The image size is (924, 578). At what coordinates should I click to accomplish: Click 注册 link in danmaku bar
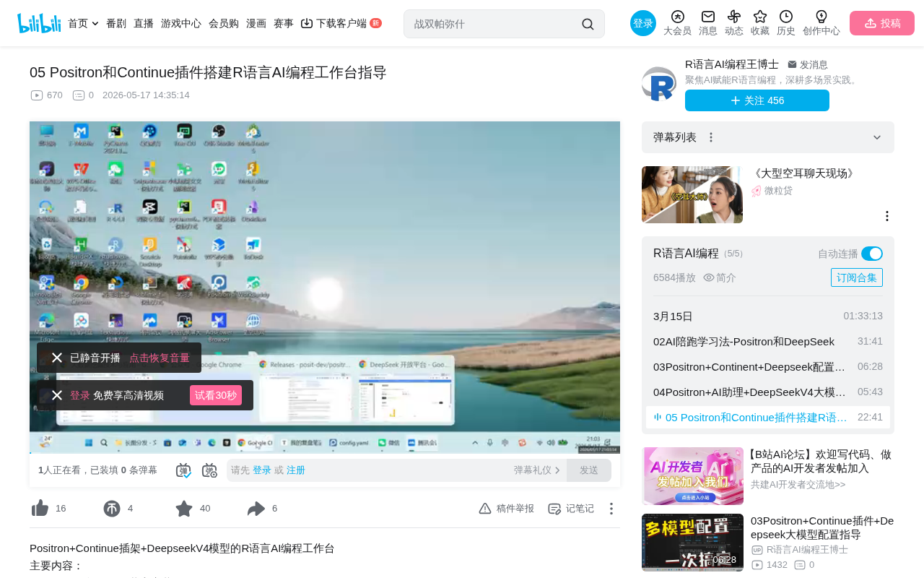(x=296, y=470)
